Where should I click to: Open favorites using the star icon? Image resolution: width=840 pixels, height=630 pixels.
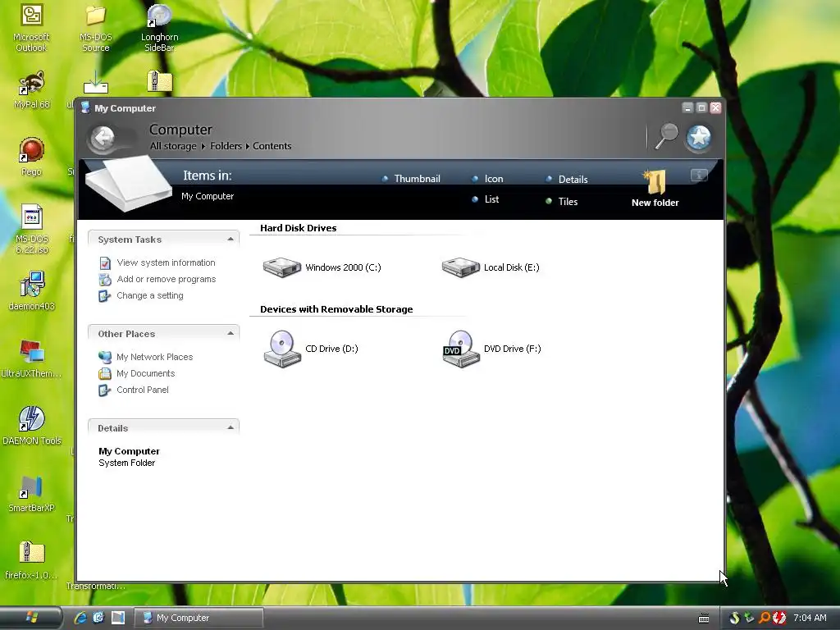click(699, 137)
